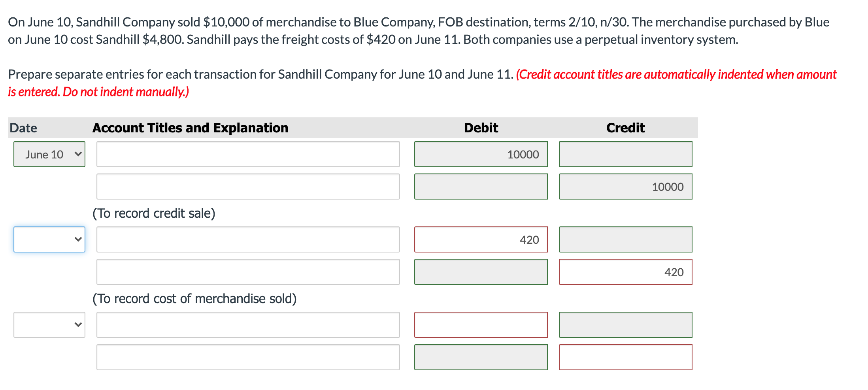Viewport: 868px width, 390px height.
Task: Select the empty credit field of the last entry
Action: click(x=626, y=357)
